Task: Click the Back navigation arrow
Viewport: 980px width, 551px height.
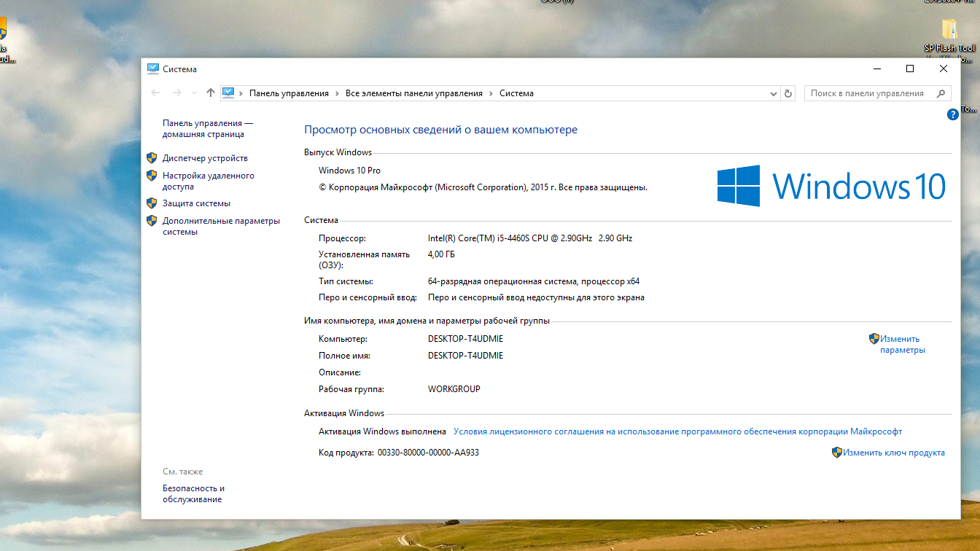Action: point(155,93)
